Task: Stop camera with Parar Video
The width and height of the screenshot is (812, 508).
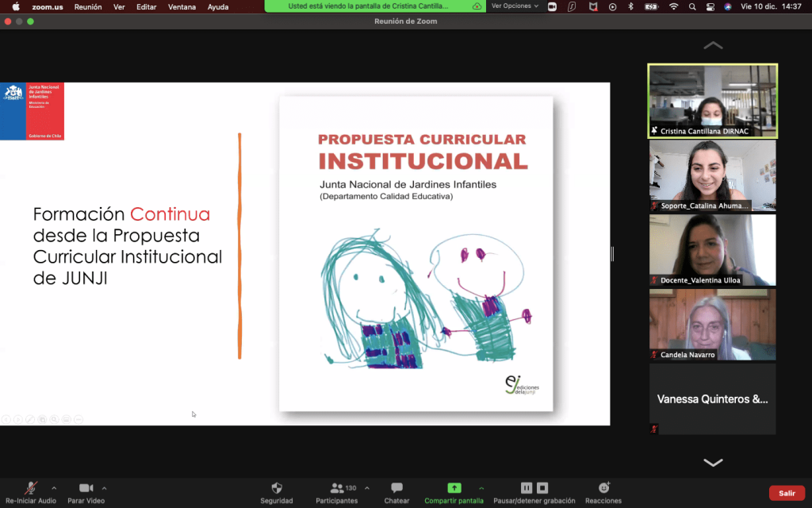Action: coord(86,492)
